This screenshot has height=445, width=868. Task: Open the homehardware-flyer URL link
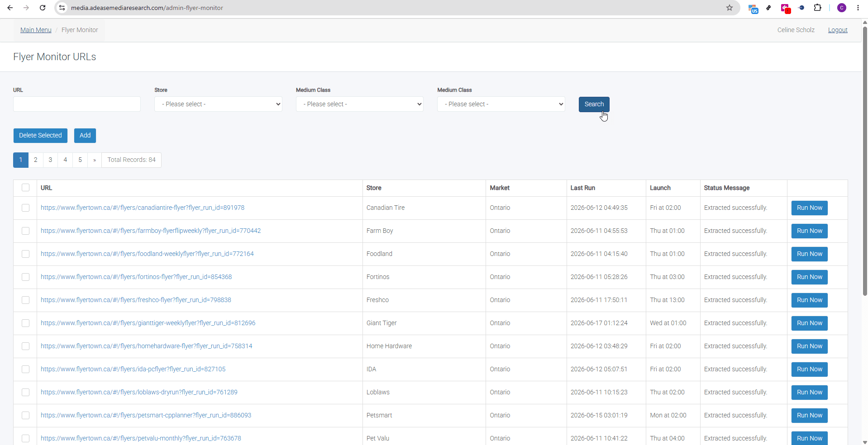[x=147, y=346]
